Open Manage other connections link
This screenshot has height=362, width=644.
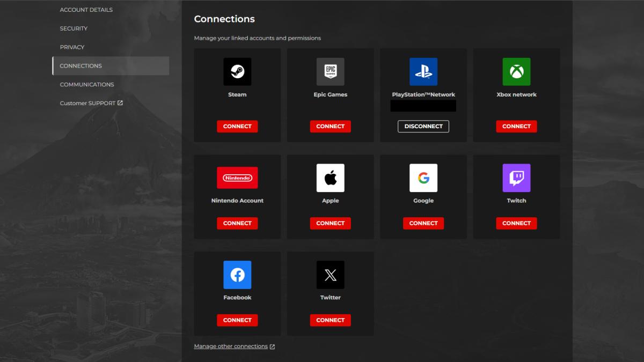[x=235, y=346]
